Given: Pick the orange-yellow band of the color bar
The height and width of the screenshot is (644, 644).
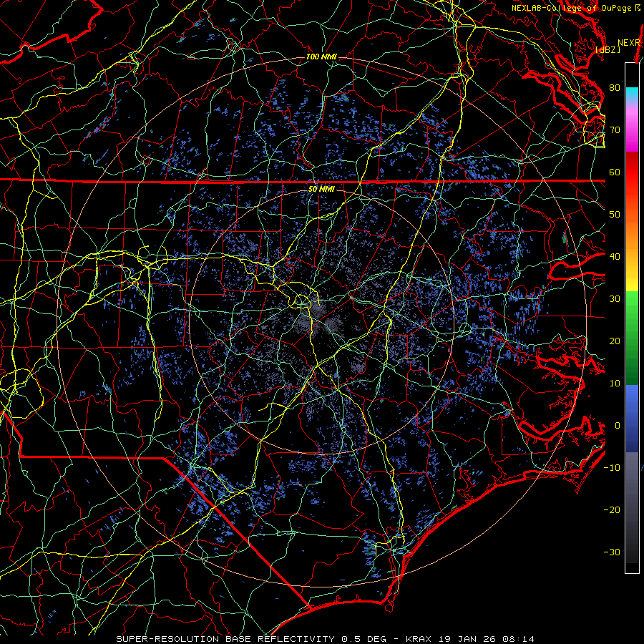Looking at the screenshot, I should point(632,253).
